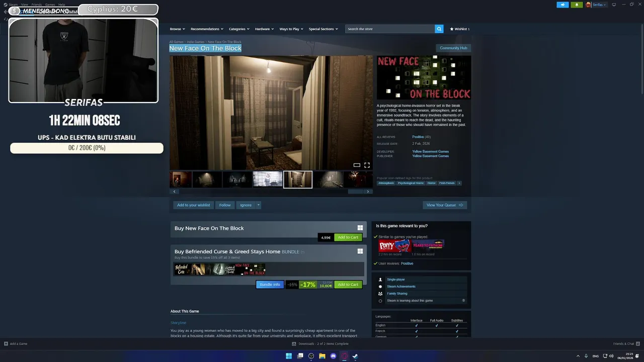Open the Family Sharing feature link
Image resolution: width=644 pixels, height=362 pixels.
pos(397,294)
